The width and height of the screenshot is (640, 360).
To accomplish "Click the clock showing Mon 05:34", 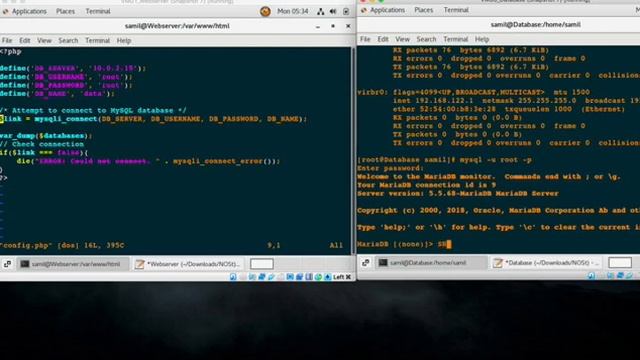I will (293, 11).
